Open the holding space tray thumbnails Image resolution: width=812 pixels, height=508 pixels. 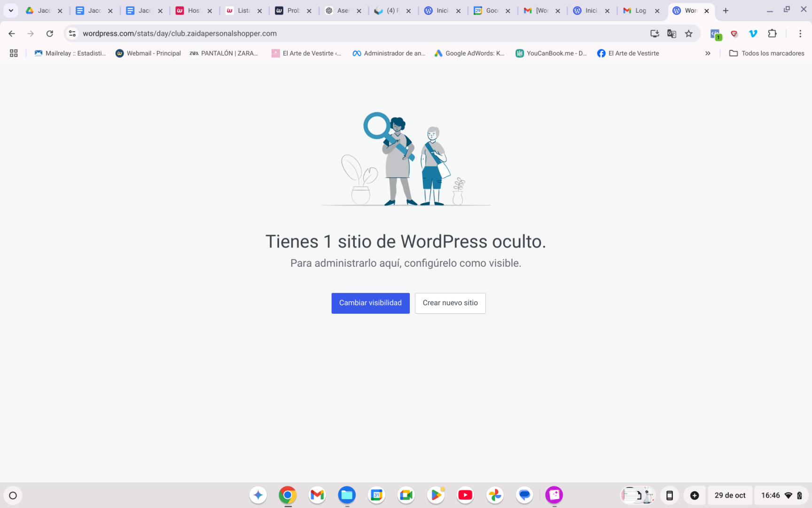coord(638,495)
